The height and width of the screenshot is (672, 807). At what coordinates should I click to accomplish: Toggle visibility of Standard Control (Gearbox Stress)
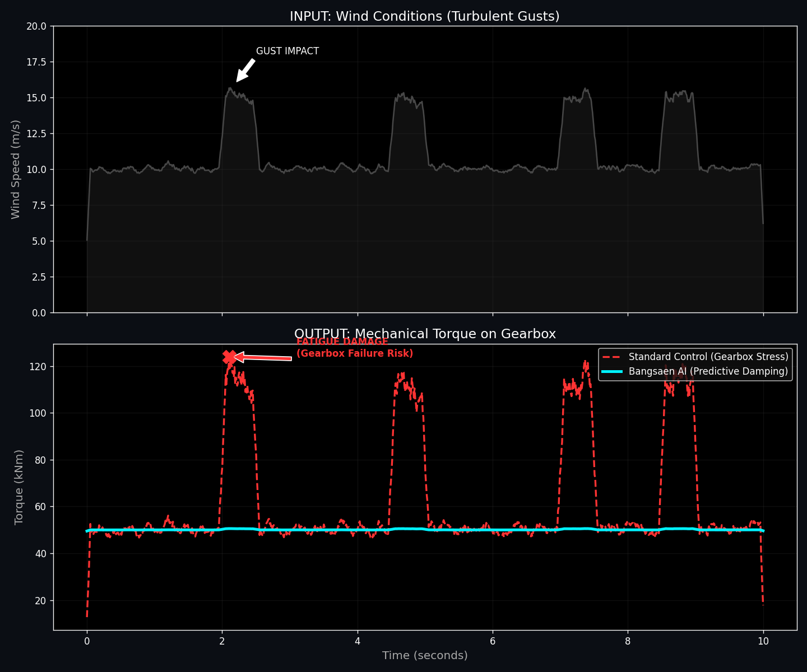click(x=708, y=356)
